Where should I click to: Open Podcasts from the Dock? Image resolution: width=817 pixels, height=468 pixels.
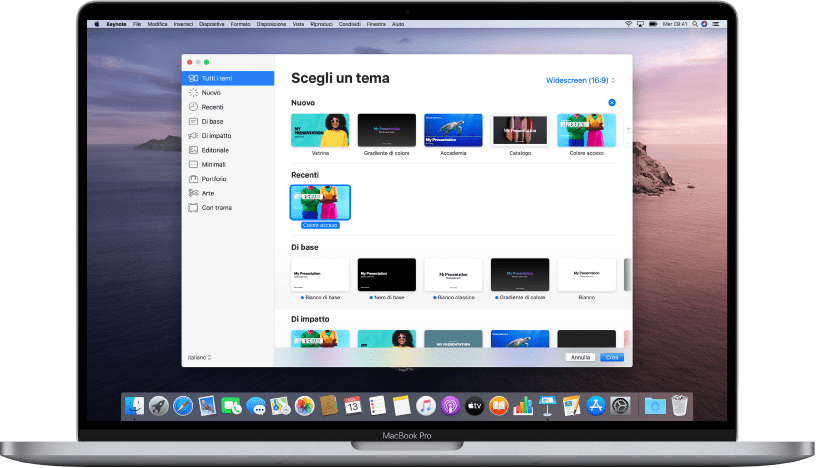tap(450, 406)
